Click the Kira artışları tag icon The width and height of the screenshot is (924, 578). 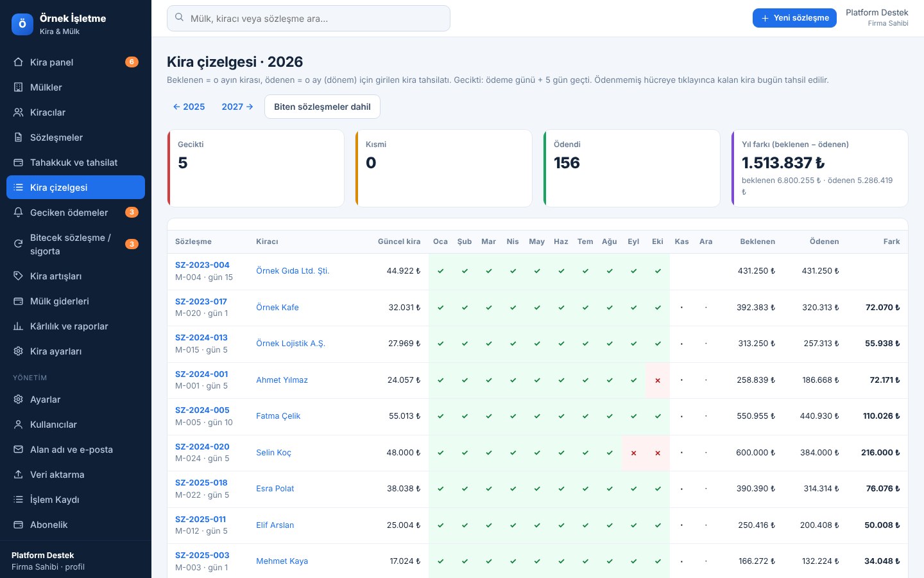19,276
